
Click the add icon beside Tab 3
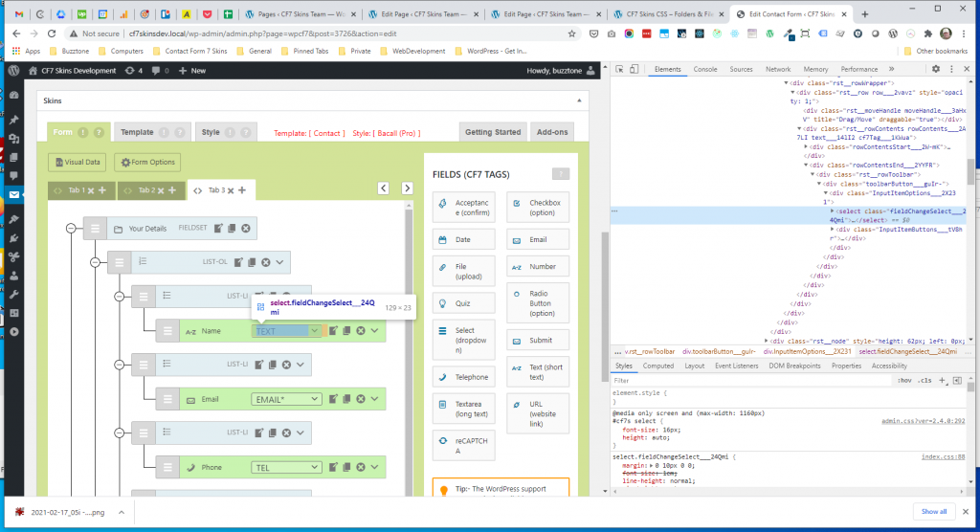(241, 190)
